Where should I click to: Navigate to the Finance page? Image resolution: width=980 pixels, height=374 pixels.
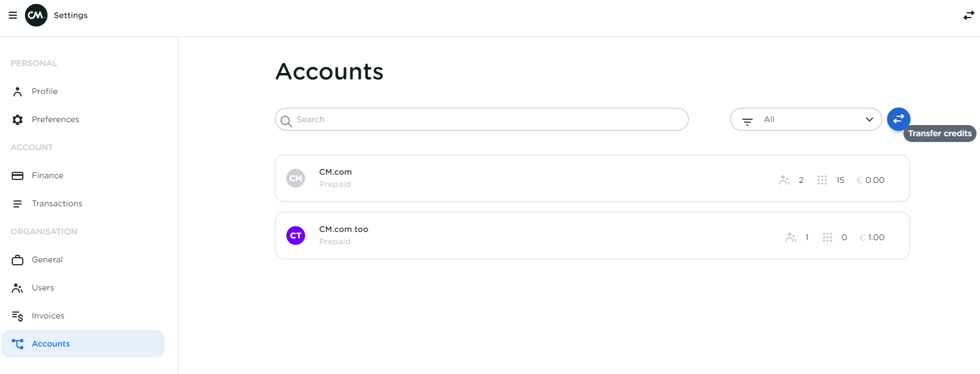click(47, 175)
